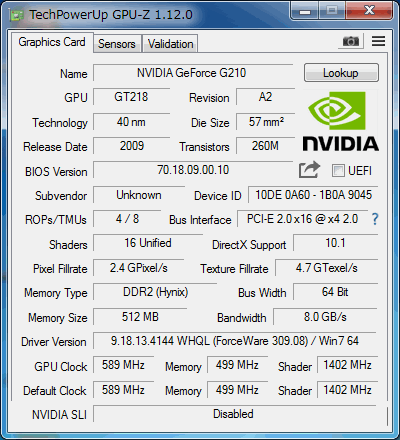The height and width of the screenshot is (440, 400).
Task: Click the NVIDIA logo image
Action: click(340, 121)
